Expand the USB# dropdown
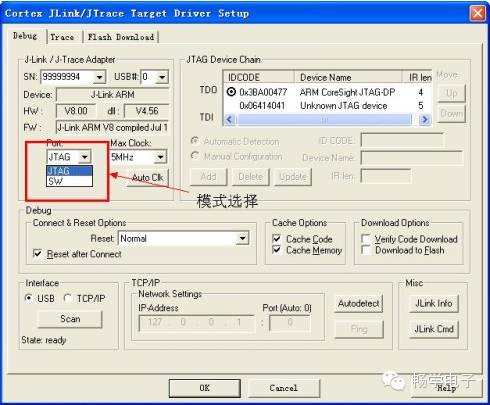The image size is (490, 405). (x=162, y=77)
